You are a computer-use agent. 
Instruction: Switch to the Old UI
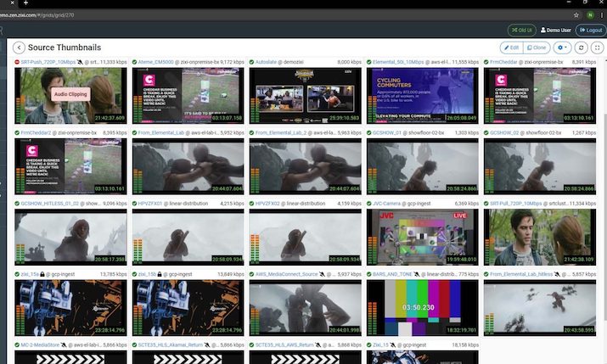pos(521,31)
